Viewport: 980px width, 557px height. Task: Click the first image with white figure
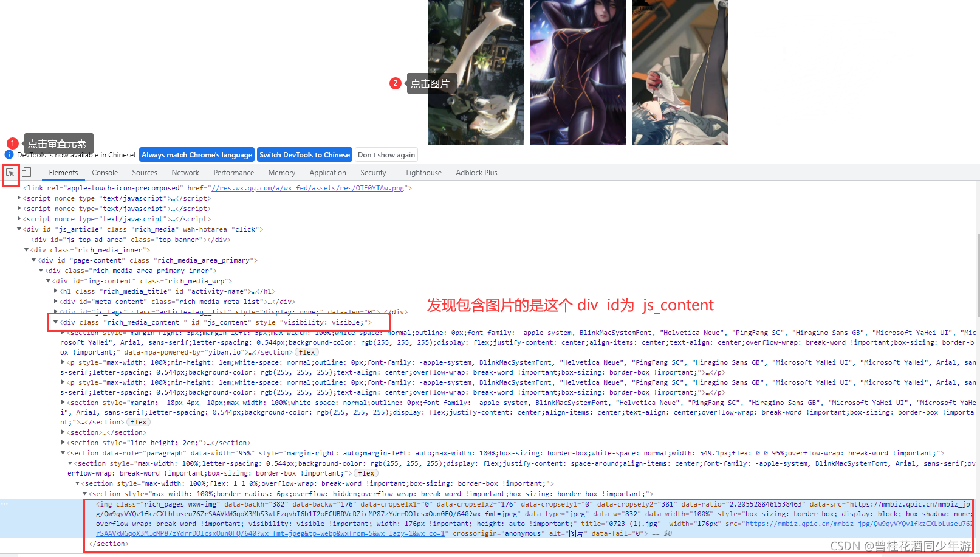point(476,72)
